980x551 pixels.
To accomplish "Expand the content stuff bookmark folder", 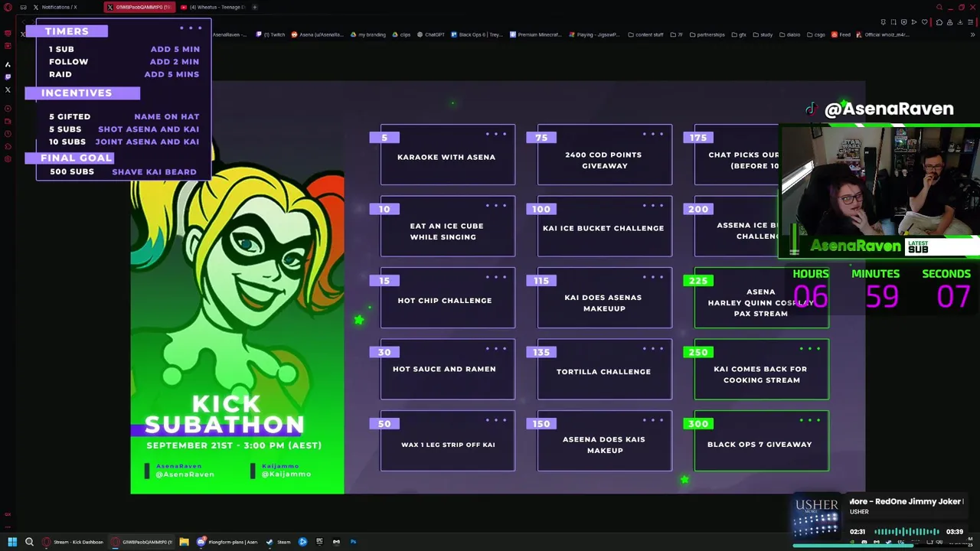I will [645, 34].
